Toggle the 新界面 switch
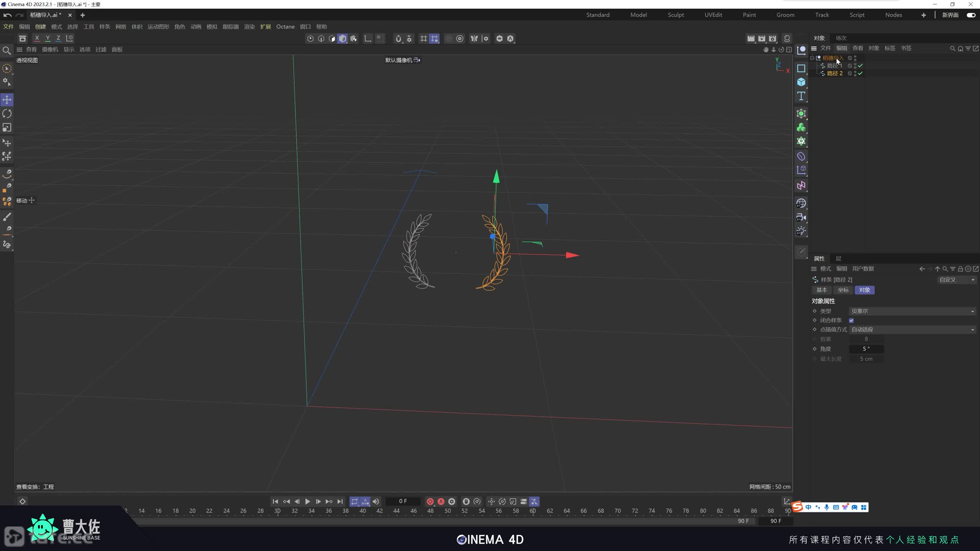The width and height of the screenshot is (980, 551). point(971,15)
